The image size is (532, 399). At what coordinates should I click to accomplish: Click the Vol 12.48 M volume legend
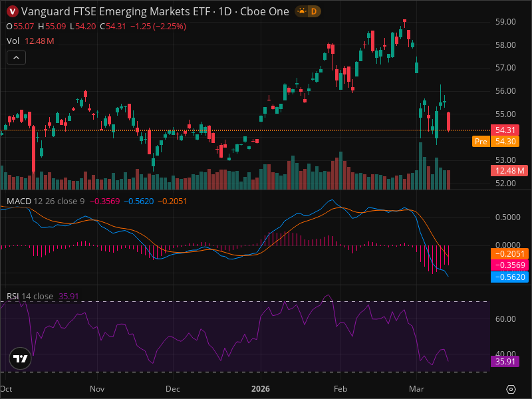click(30, 41)
